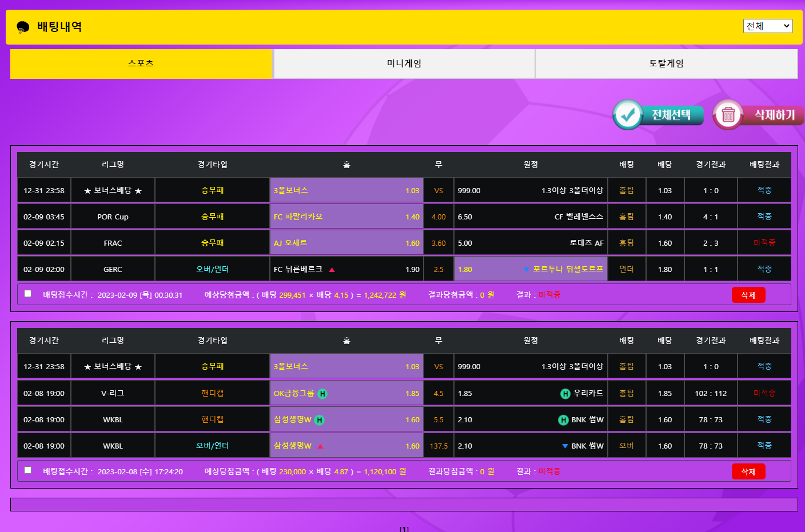Click page number [1] at the bottom
Screen dimensions: 805x532
[x=404, y=529]
